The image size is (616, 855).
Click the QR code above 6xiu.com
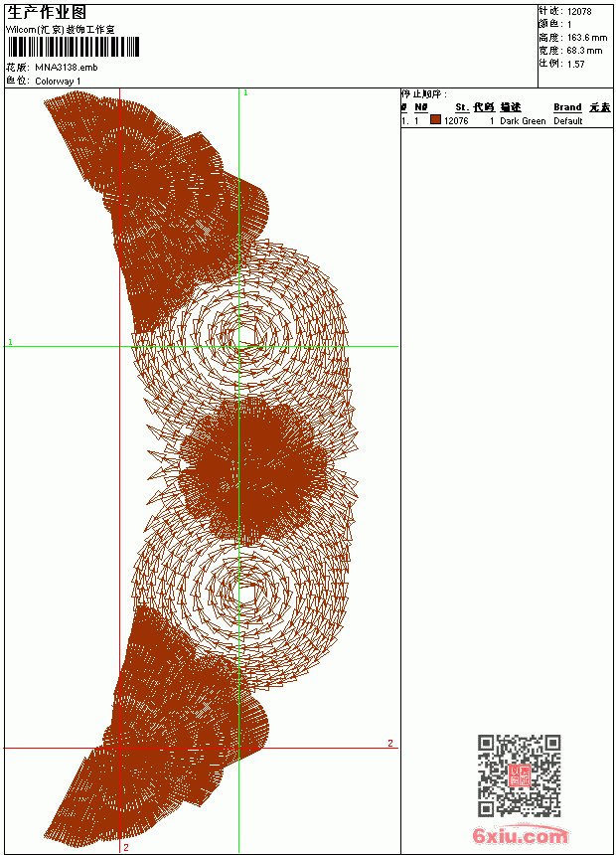[x=519, y=774]
